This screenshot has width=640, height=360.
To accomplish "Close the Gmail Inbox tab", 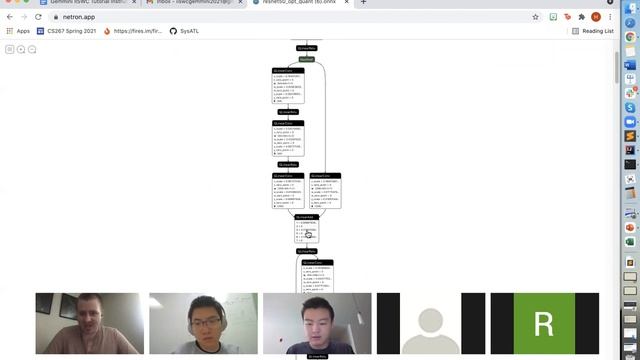I will click(240, 2).
